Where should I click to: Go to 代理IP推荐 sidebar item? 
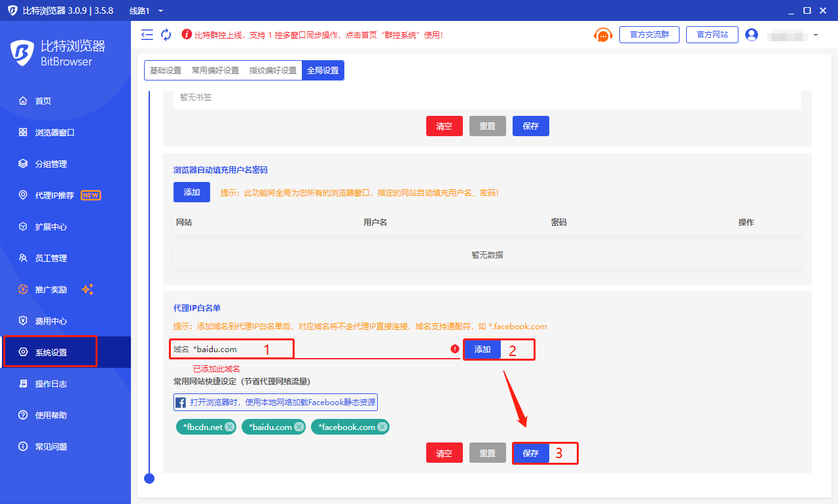pos(55,195)
